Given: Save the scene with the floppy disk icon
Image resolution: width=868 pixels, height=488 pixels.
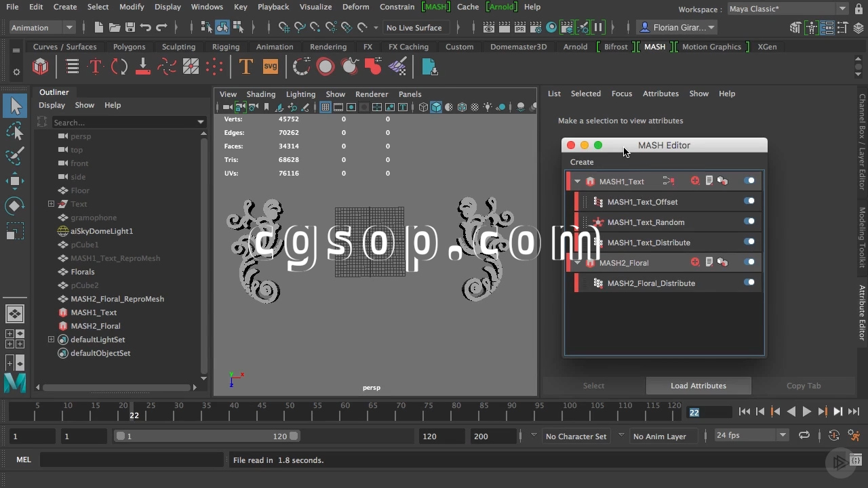Looking at the screenshot, I should (129, 28).
